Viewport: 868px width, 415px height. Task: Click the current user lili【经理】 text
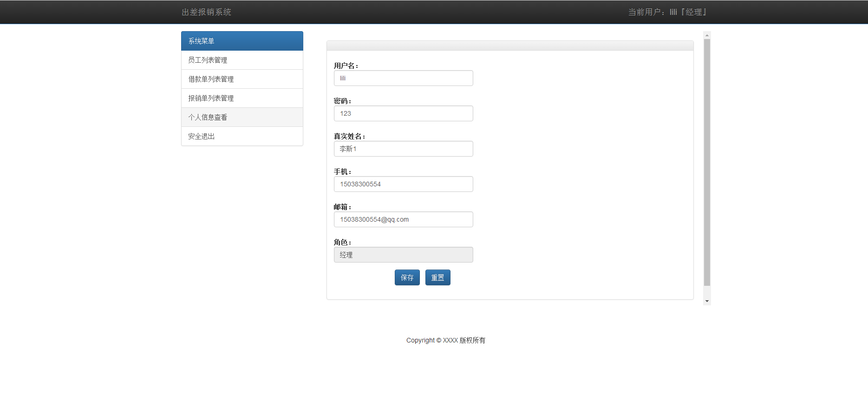click(667, 12)
